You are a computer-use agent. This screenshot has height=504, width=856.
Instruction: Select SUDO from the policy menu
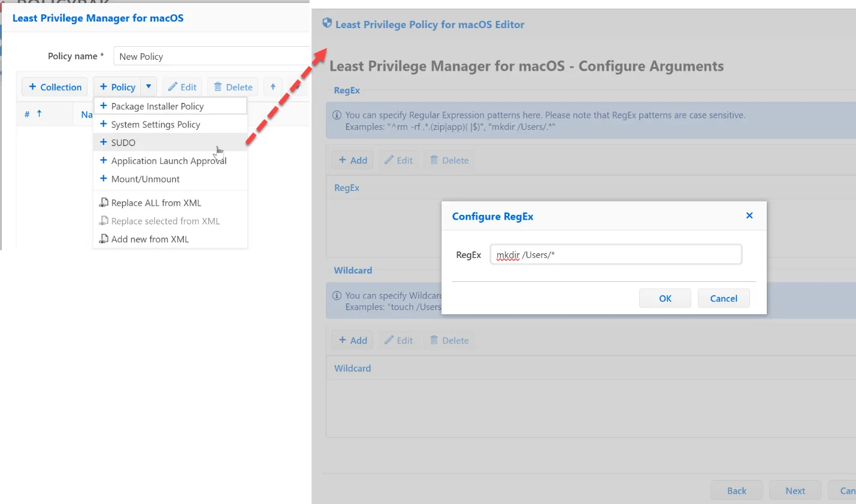(x=123, y=142)
